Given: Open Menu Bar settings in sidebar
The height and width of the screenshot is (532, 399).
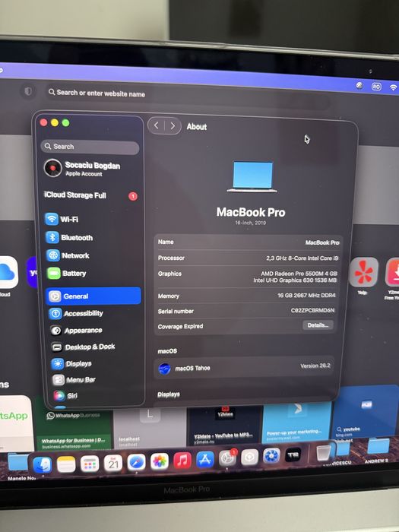Looking at the screenshot, I should click(x=97, y=380).
